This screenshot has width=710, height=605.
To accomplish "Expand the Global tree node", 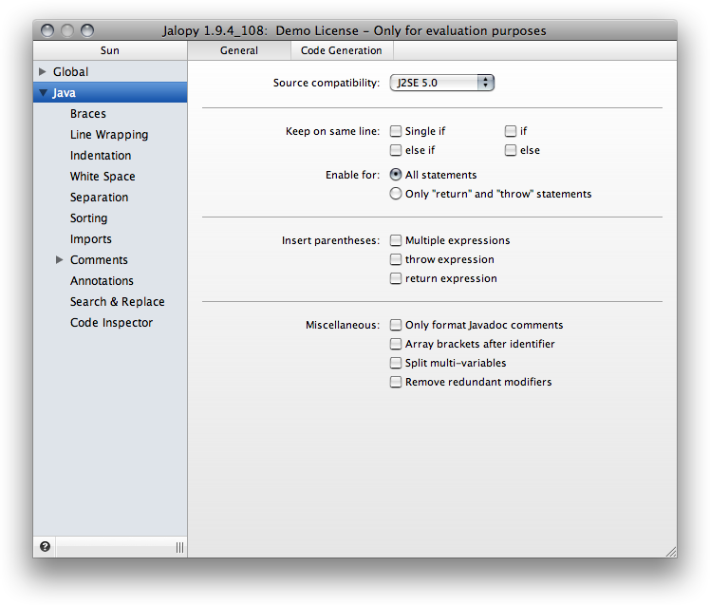I will coord(43,72).
